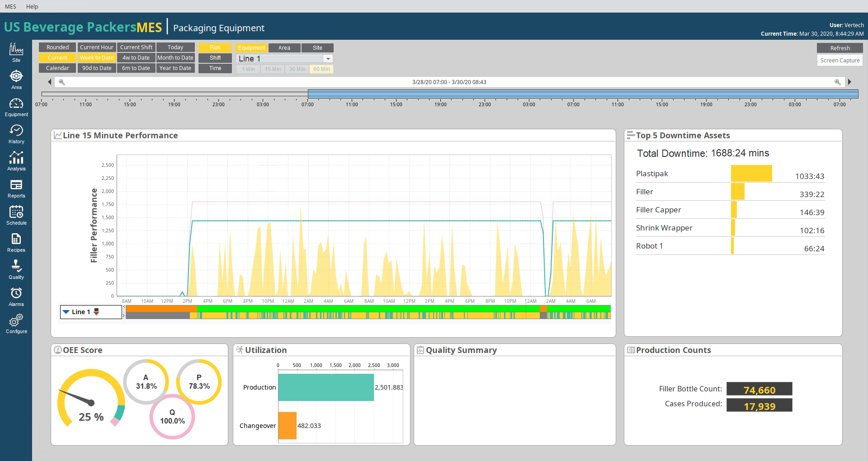Click the Refresh button

840,48
